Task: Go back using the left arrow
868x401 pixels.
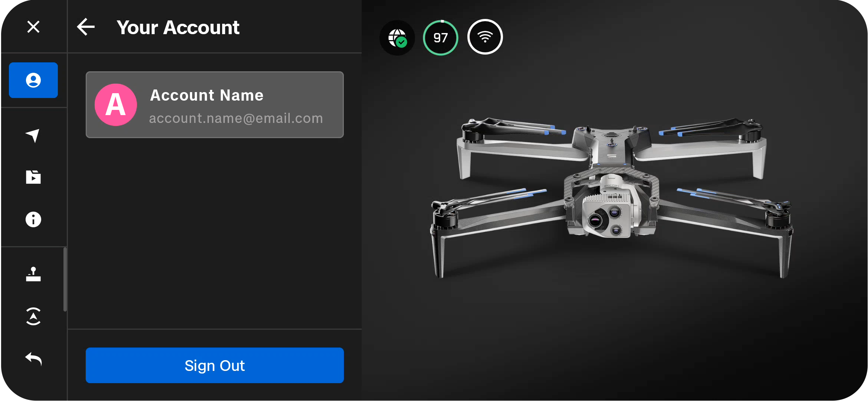Action: (x=86, y=27)
